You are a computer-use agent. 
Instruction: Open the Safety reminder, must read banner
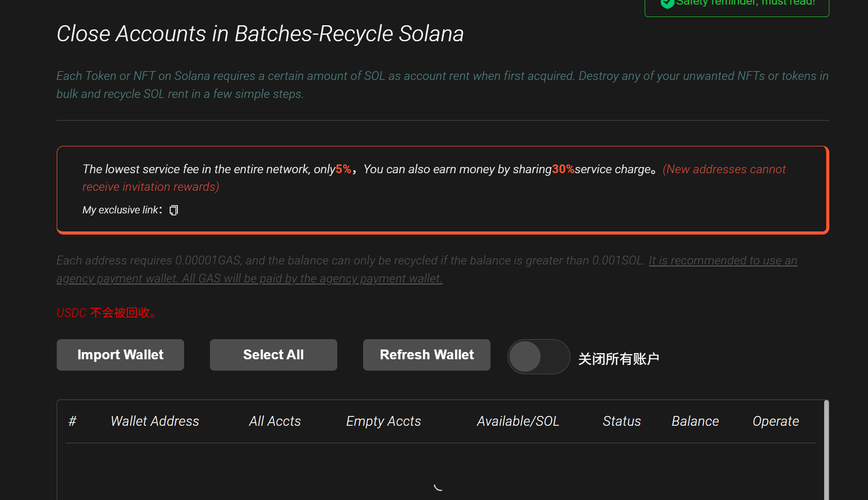(x=736, y=4)
